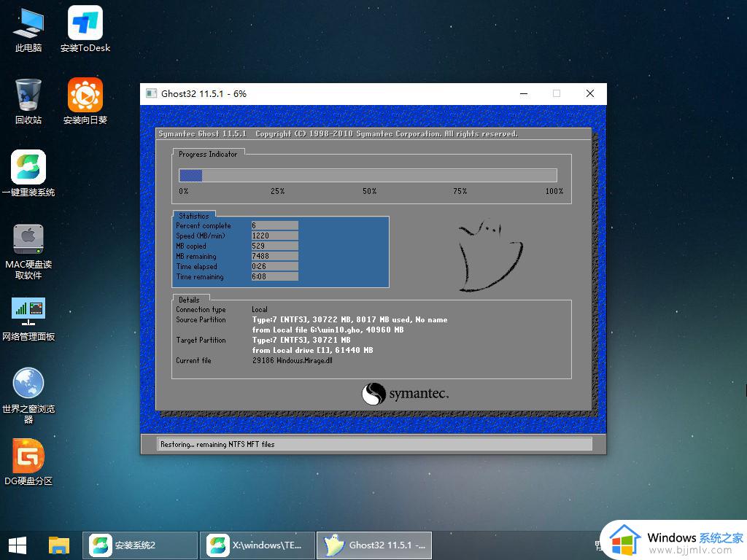Click the disabled maximize button of Ghost32
The width and height of the screenshot is (747, 560).
[x=557, y=94]
